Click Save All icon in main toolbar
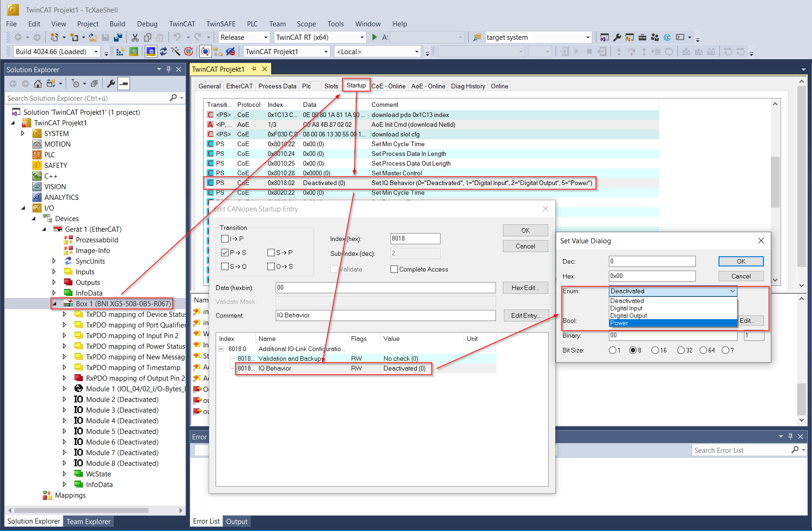The width and height of the screenshot is (812, 531). [x=118, y=37]
